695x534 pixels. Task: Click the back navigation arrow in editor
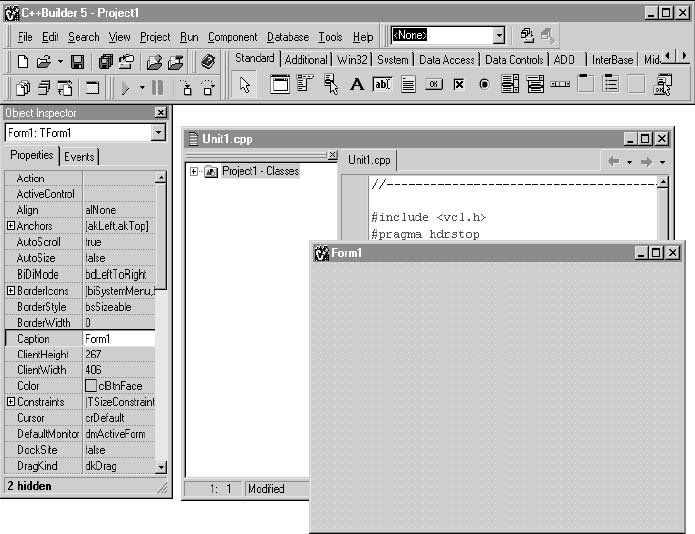click(x=614, y=162)
